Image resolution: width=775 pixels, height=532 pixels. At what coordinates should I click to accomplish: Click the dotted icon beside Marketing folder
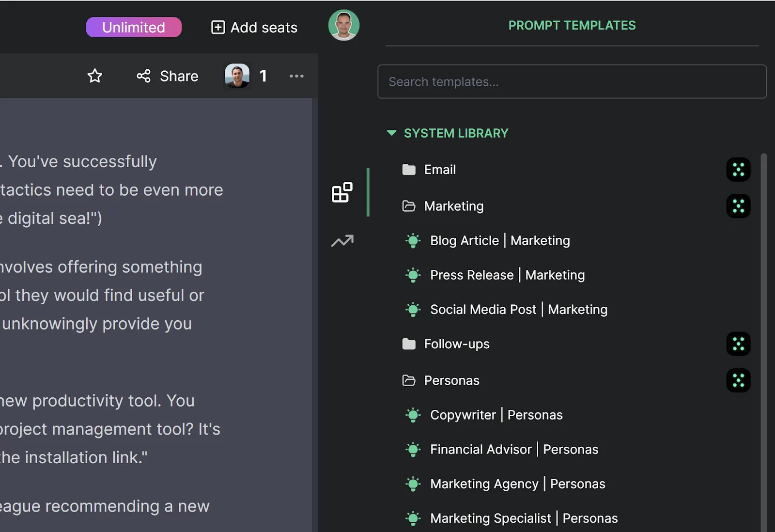click(x=738, y=206)
